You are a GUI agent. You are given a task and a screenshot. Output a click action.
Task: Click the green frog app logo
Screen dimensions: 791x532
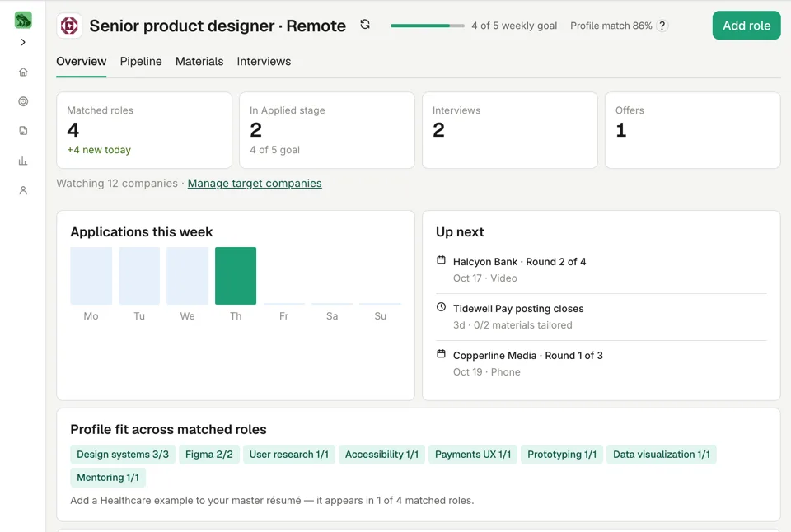tap(23, 20)
